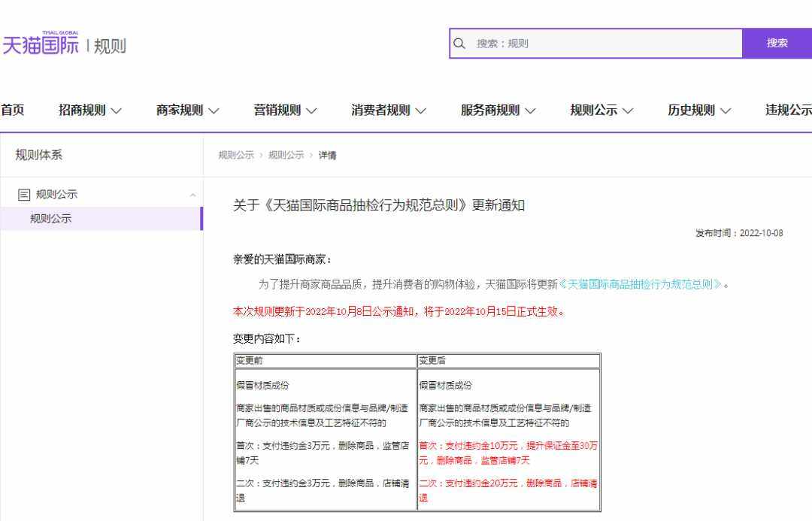Collapse the 规则公示 sidebar section chevron
The width and height of the screenshot is (812, 521).
pyautogui.click(x=192, y=195)
